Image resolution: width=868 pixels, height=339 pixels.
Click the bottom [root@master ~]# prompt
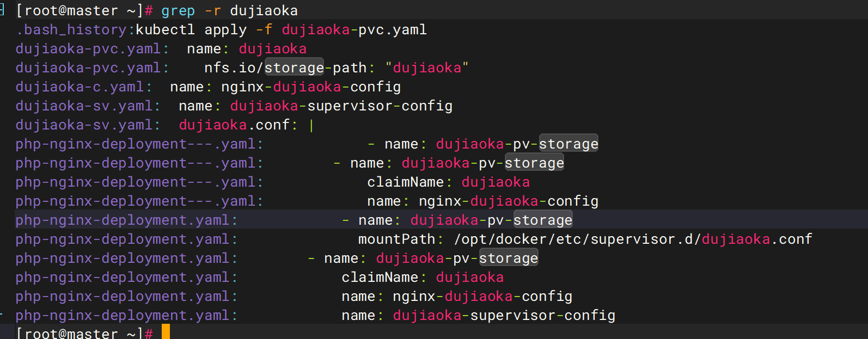pos(84,332)
